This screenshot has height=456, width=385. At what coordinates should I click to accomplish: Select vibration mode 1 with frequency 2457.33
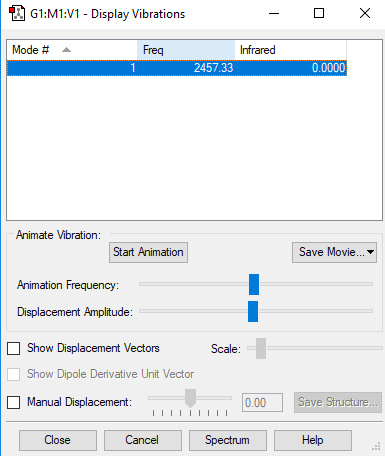pyautogui.click(x=177, y=68)
